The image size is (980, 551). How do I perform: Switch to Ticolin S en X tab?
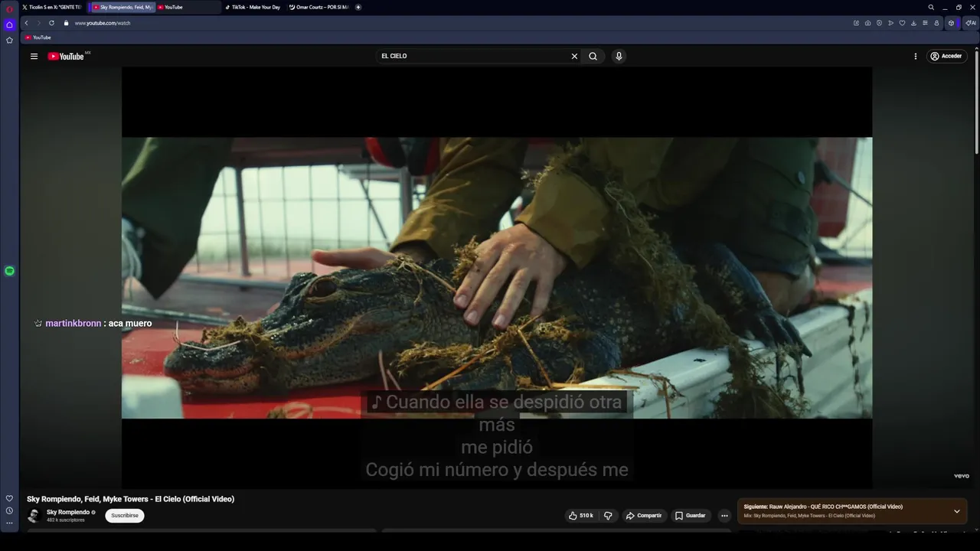[51, 8]
